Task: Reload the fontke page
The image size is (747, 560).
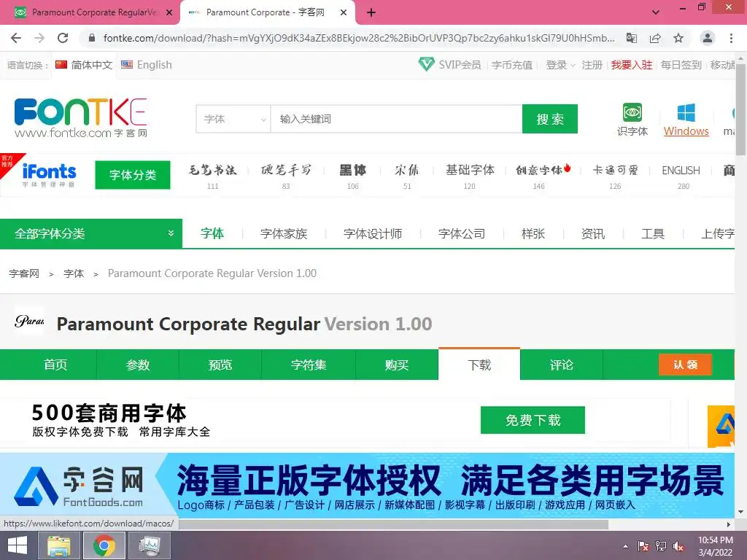Action: (x=63, y=38)
